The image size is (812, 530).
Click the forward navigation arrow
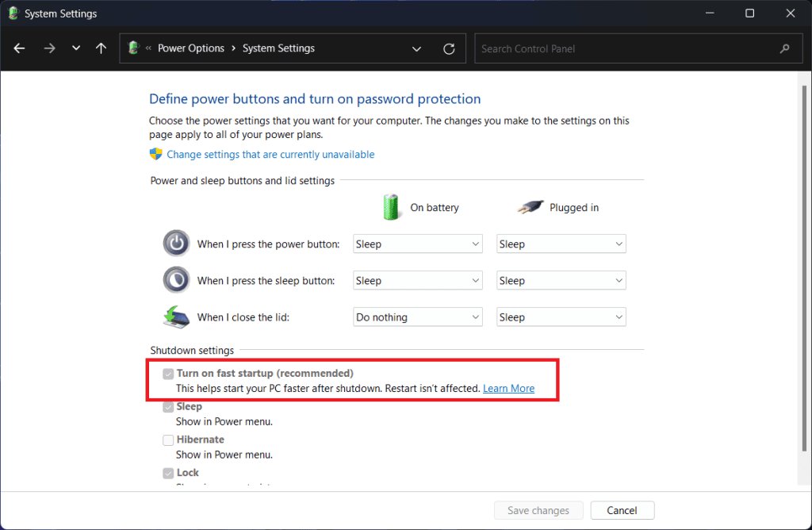[x=49, y=48]
